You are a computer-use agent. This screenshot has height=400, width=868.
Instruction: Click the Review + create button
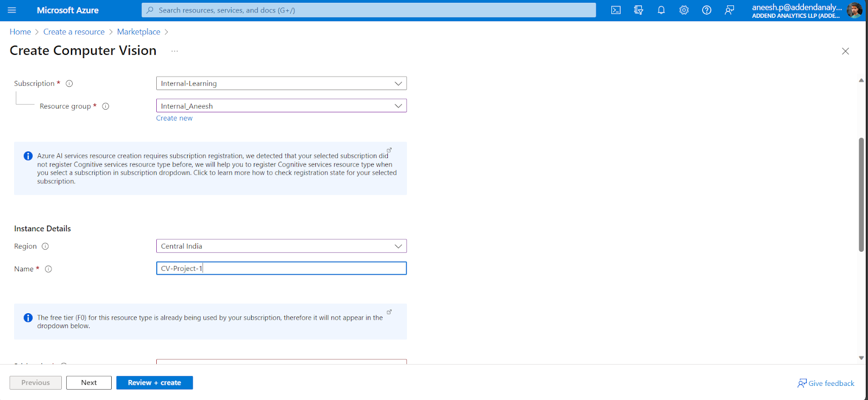coord(155,383)
